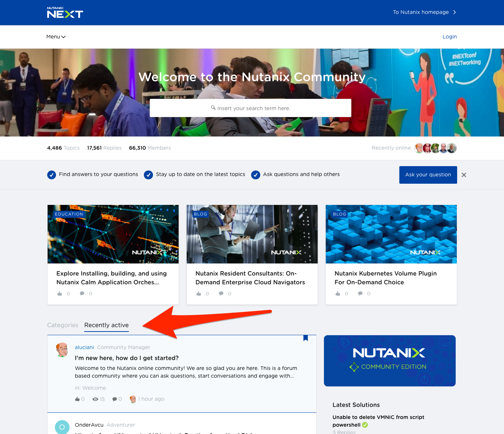
Task: Click the Latest Solutions heading
Action: (x=356, y=405)
